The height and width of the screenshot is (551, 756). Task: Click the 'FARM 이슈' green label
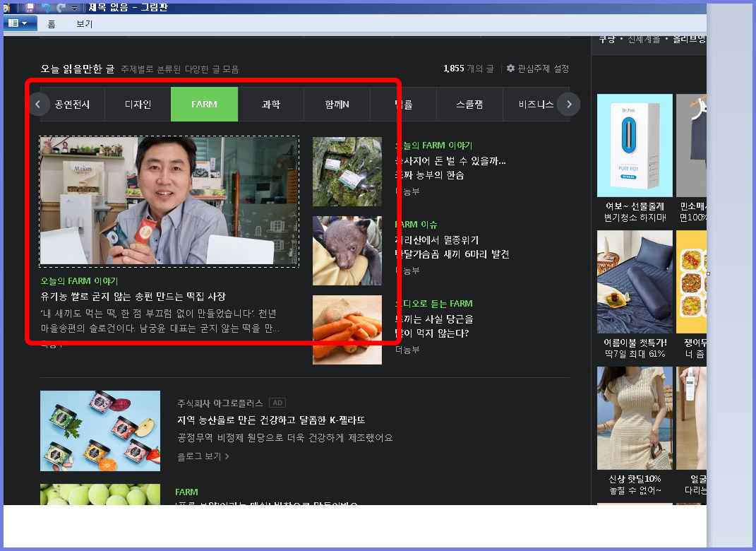(416, 225)
